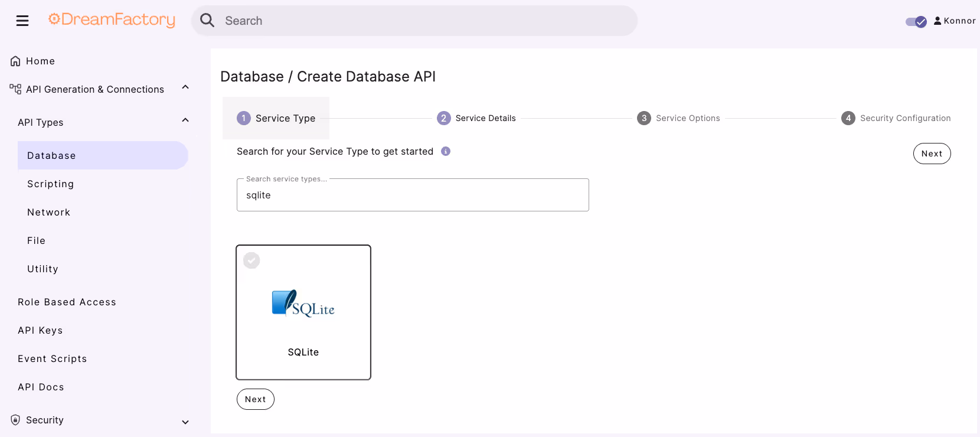980x437 pixels.
Task: Toggle the SQLite card checkmark
Action: coord(251,260)
